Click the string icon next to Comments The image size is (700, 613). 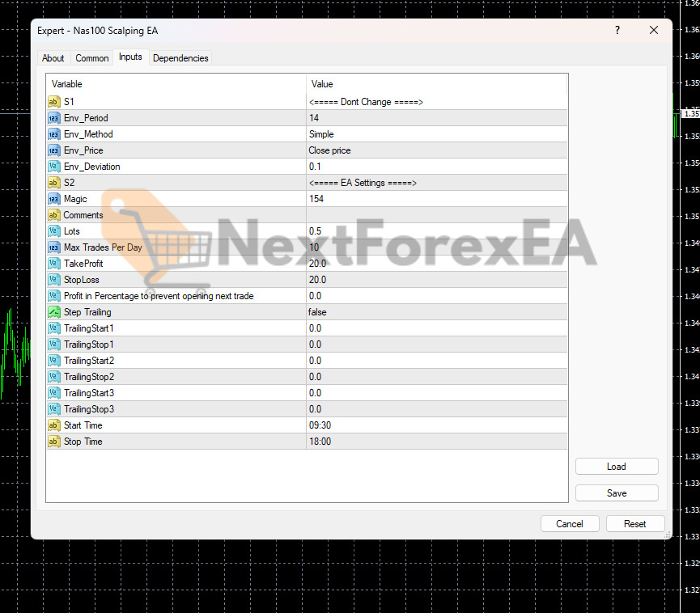click(54, 215)
